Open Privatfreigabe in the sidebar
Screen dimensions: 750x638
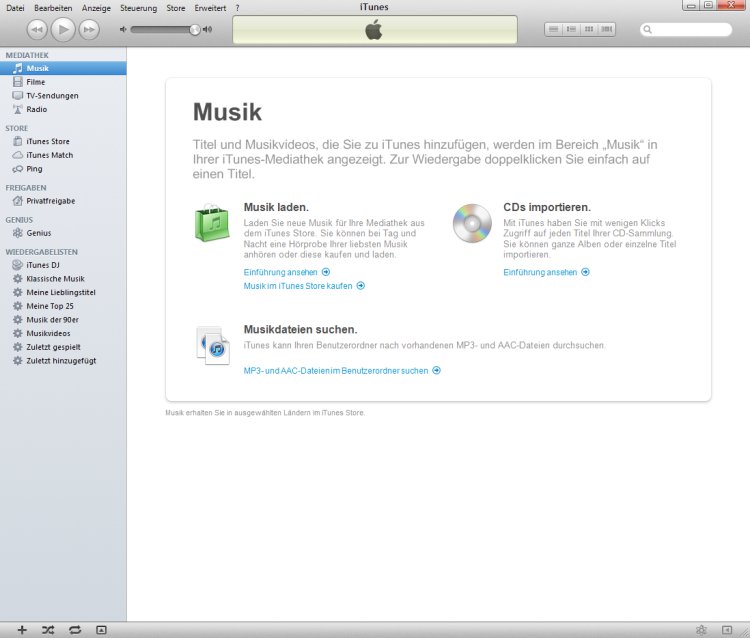63,200
